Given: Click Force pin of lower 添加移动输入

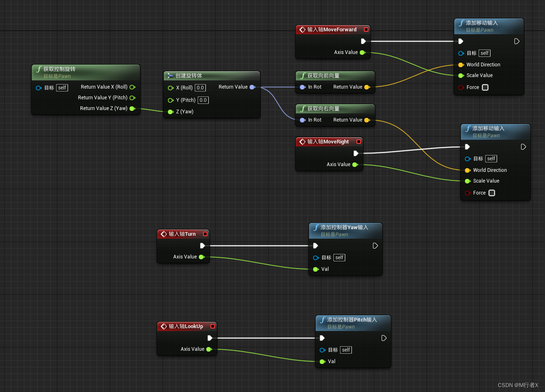Looking at the screenshot, I should point(468,193).
